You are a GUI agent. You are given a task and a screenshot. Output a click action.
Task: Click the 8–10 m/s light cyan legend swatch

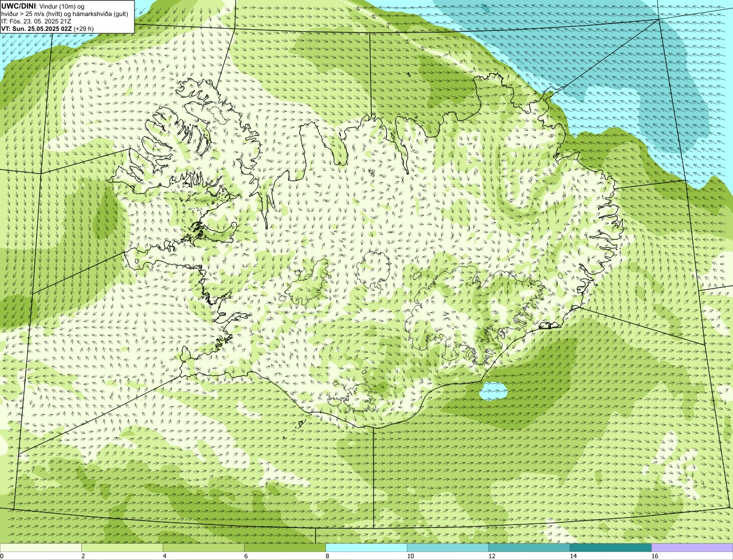click(366, 548)
